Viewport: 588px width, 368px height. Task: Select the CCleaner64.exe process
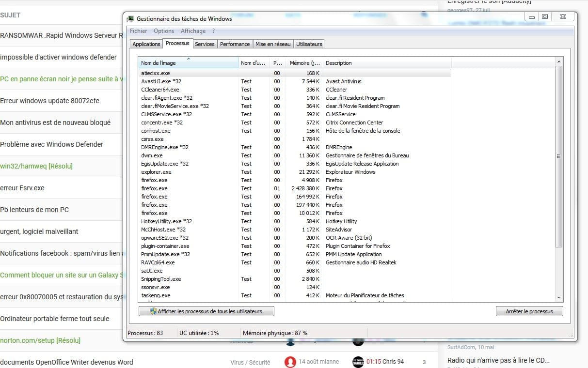tap(294, 90)
